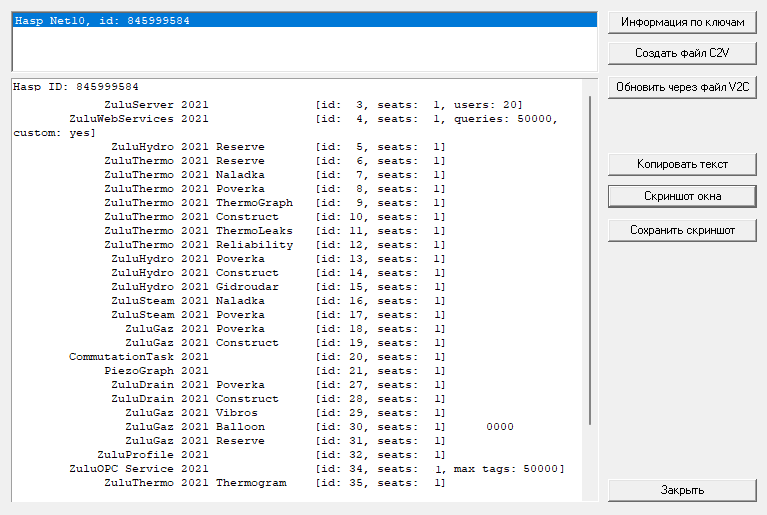The image size is (767, 515).
Task: Click the 'ZuluThermo 2021 Thermogram' line
Action: pos(195,483)
